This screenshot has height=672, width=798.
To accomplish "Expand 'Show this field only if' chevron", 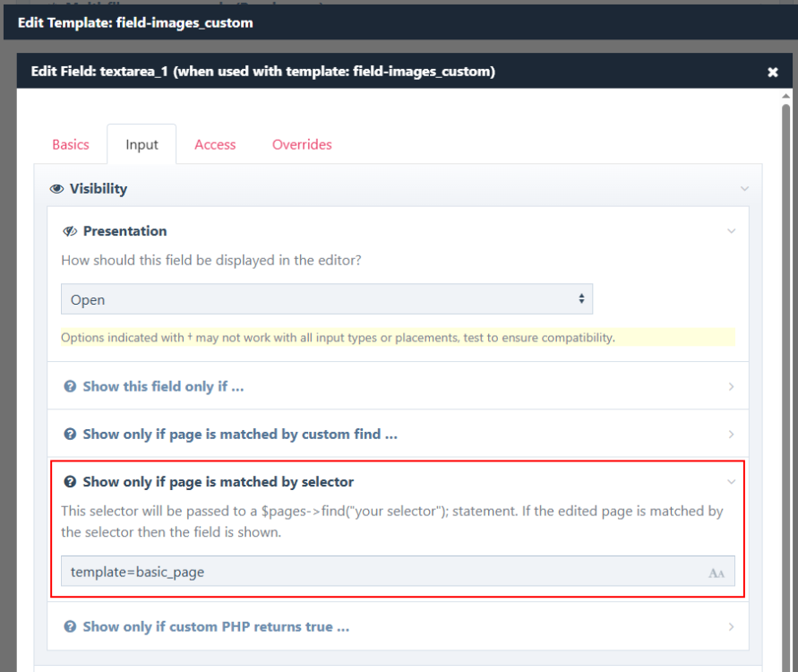I will pyautogui.click(x=732, y=387).
